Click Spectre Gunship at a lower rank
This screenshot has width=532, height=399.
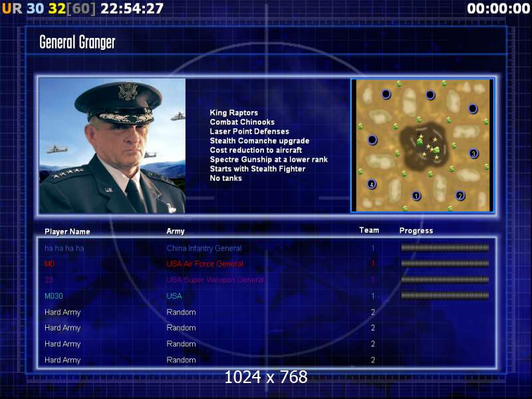(x=269, y=160)
